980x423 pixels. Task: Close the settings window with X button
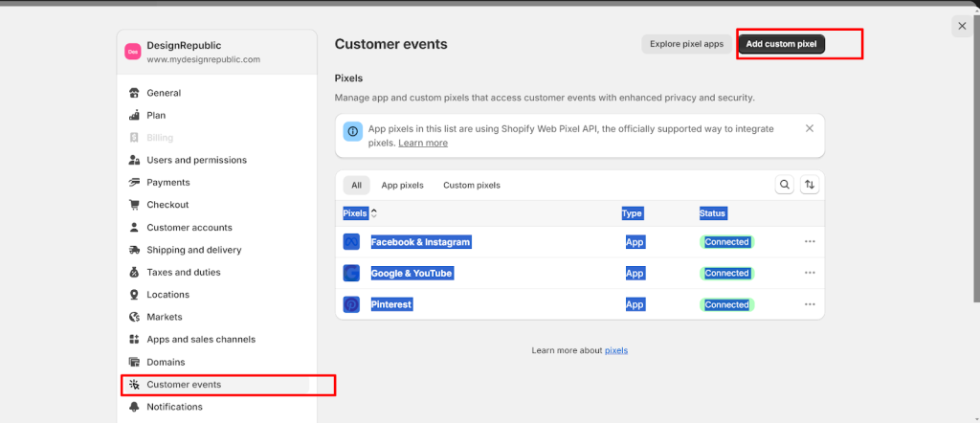click(x=962, y=27)
